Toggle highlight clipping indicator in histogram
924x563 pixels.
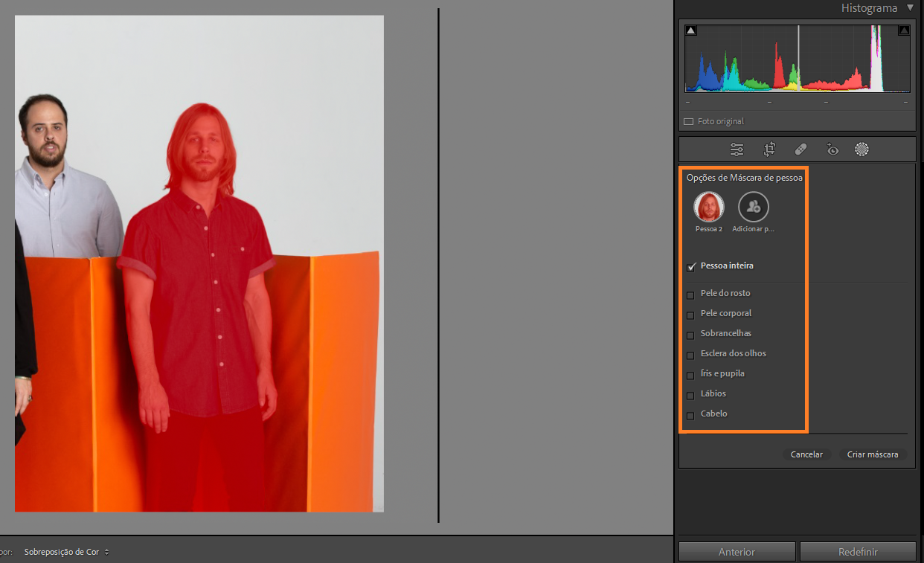pyautogui.click(x=904, y=30)
